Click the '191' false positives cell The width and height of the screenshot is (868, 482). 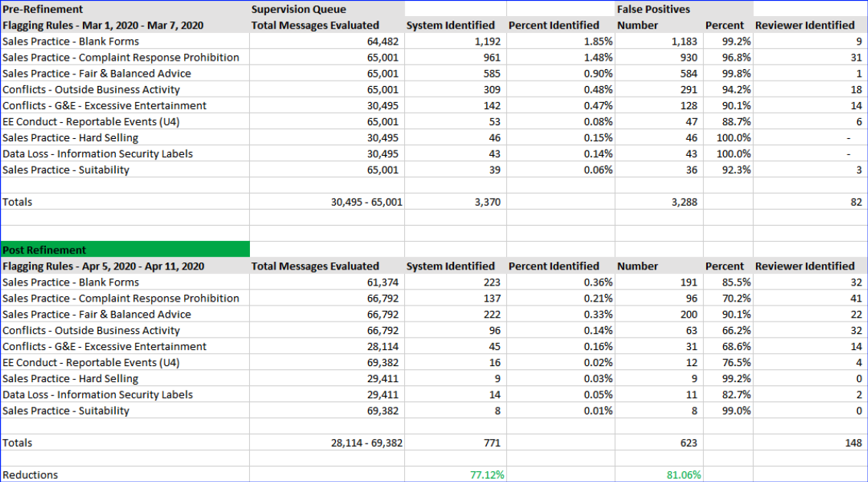659,282
